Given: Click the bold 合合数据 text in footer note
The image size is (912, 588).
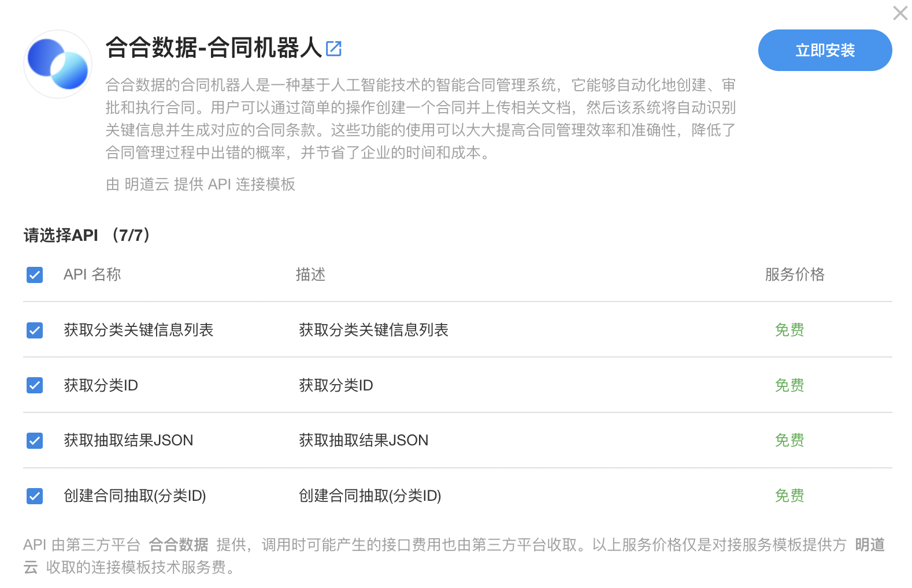Looking at the screenshot, I should (x=179, y=545).
